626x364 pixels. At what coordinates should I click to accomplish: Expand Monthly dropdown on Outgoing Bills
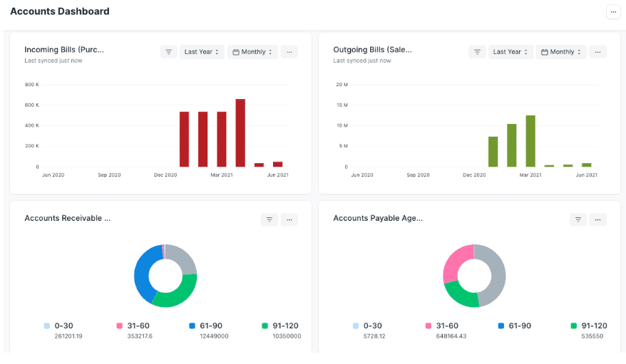coord(561,52)
